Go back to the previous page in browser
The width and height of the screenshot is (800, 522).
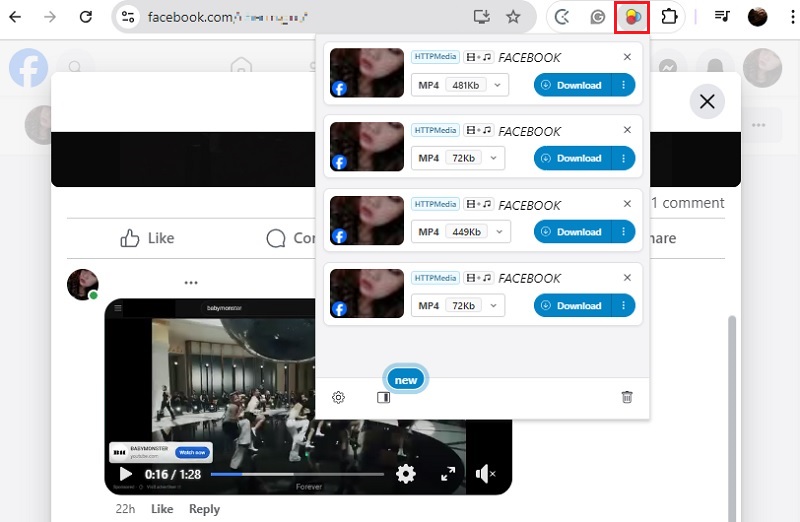pos(15,17)
